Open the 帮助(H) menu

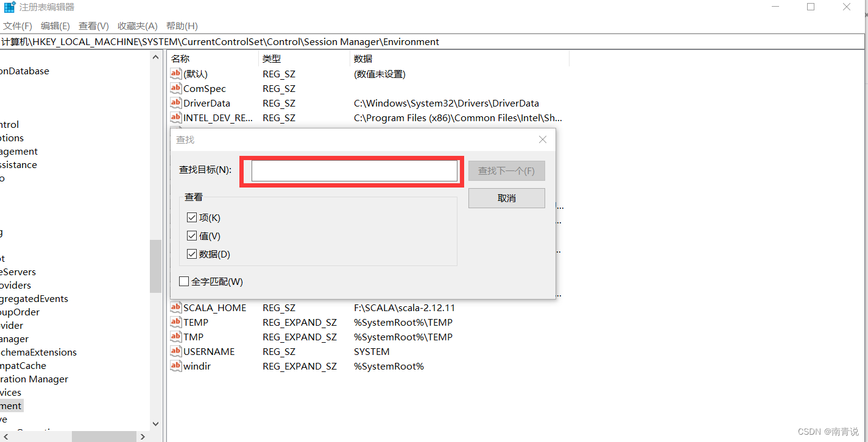coord(181,26)
